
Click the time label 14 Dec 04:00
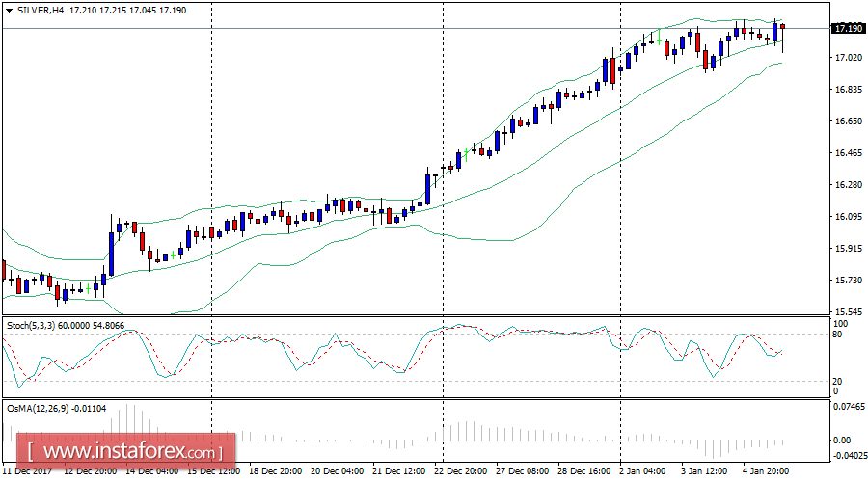point(151,471)
